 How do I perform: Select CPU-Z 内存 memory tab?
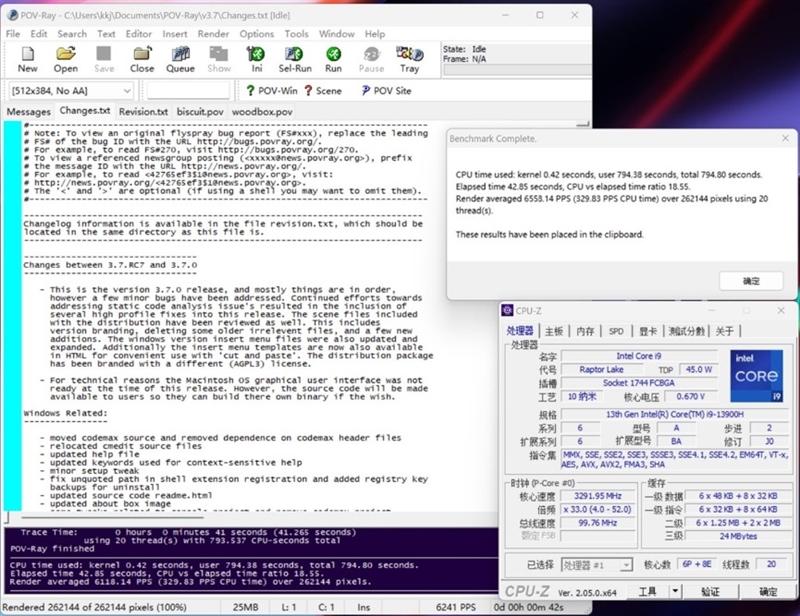click(x=585, y=331)
